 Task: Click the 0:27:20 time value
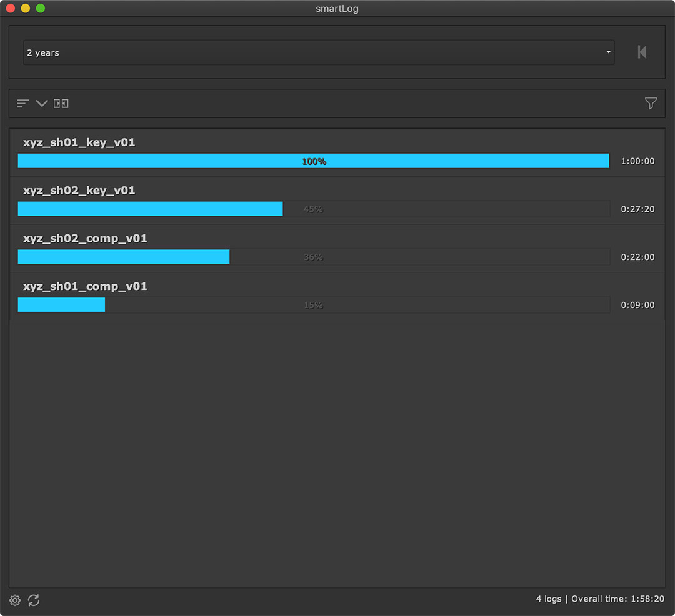[x=637, y=209]
